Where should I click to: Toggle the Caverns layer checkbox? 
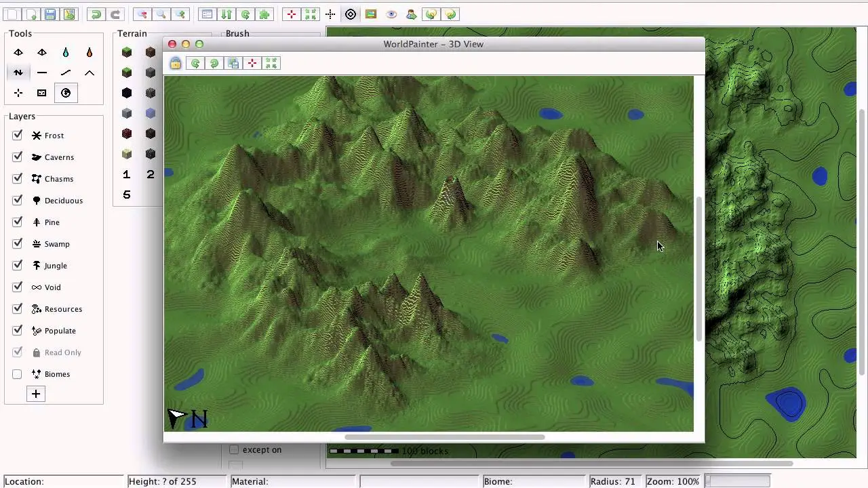pos(18,157)
